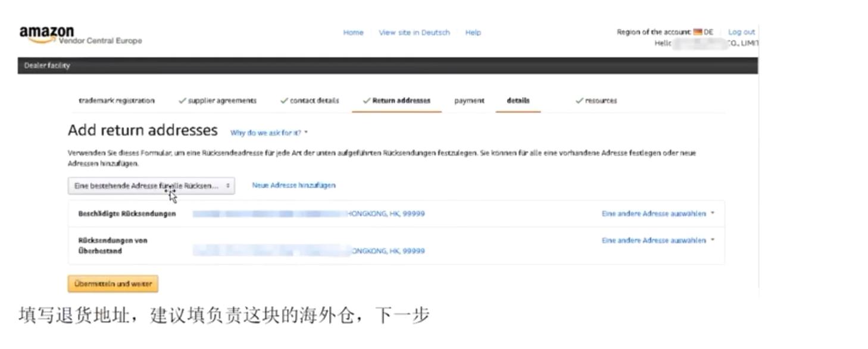Switch to the trademark registration tab
The height and width of the screenshot is (349, 868).
(117, 100)
